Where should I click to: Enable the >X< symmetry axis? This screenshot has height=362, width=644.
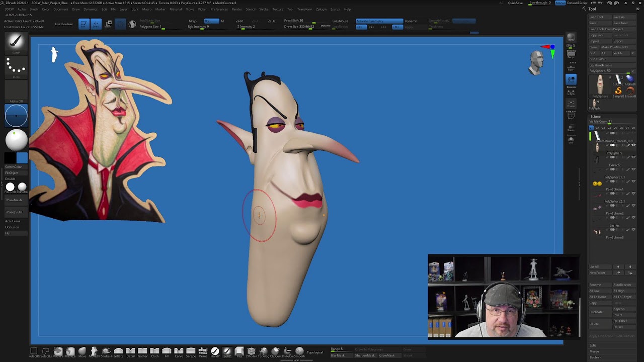[361, 27]
